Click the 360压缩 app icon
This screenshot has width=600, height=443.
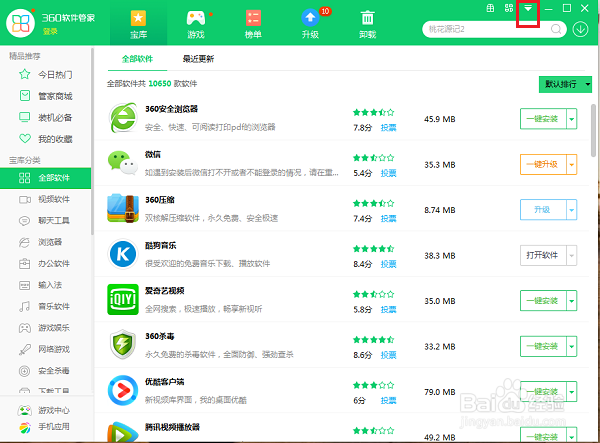click(x=122, y=208)
